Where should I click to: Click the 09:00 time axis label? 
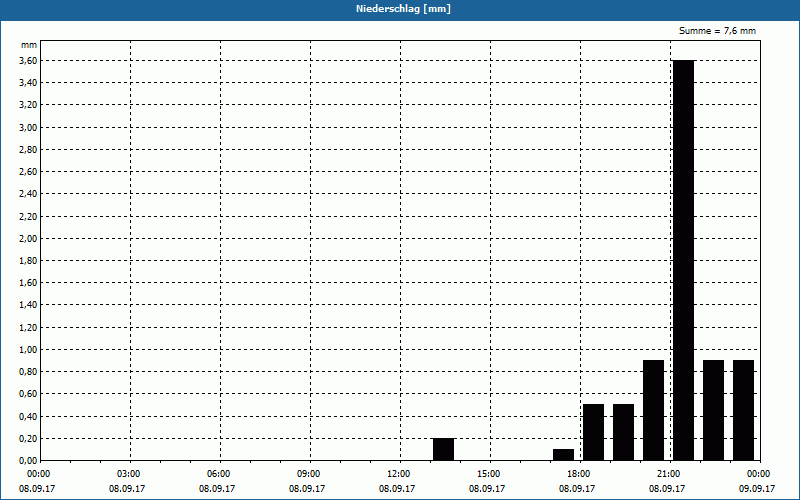(309, 474)
